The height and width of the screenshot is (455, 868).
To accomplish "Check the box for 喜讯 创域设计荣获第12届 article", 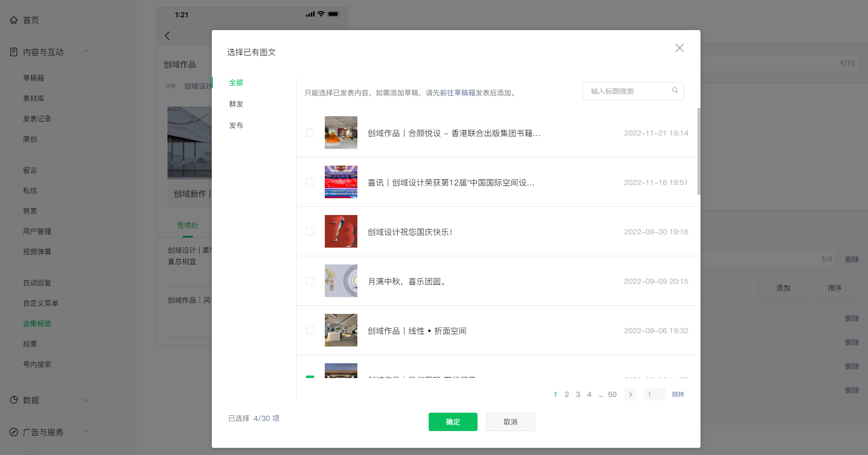I will point(310,182).
